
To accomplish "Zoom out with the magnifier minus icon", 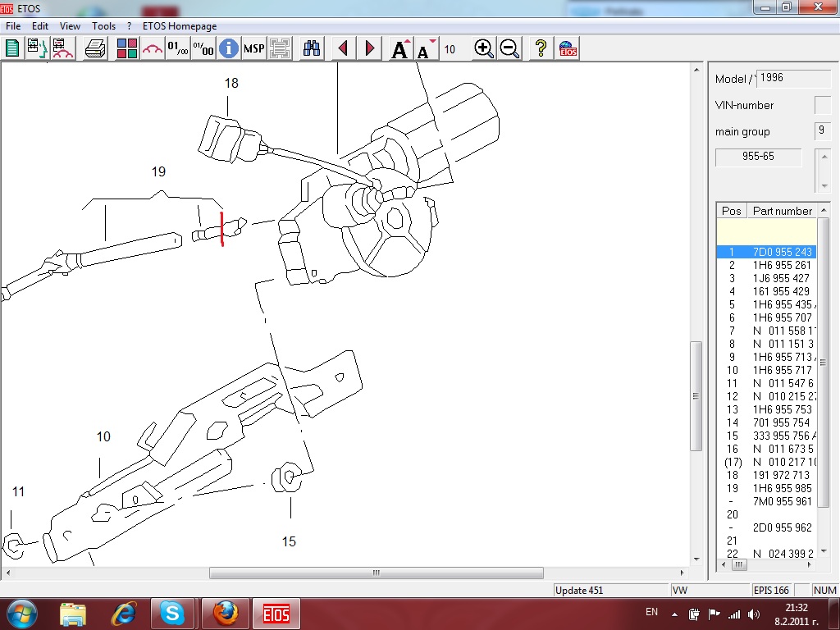I will coord(509,48).
